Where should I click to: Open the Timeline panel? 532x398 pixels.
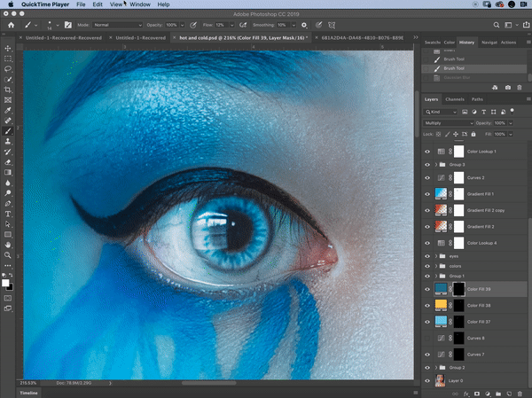(28, 393)
